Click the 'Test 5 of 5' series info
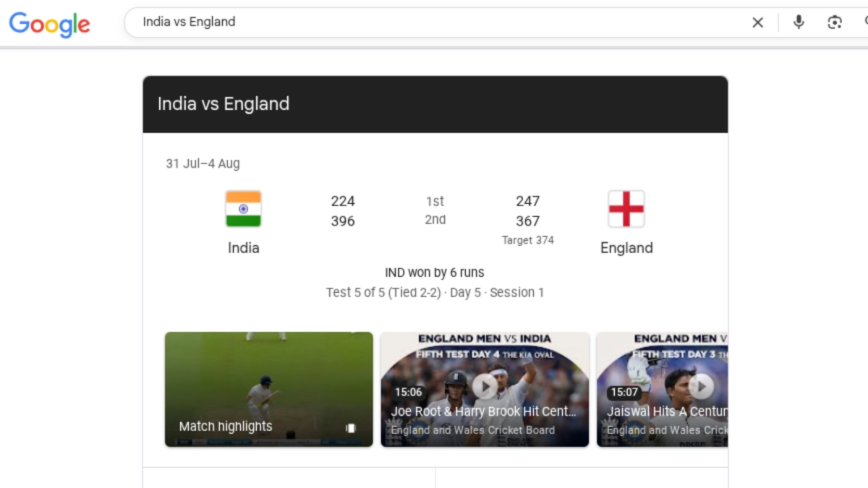 [x=434, y=293]
